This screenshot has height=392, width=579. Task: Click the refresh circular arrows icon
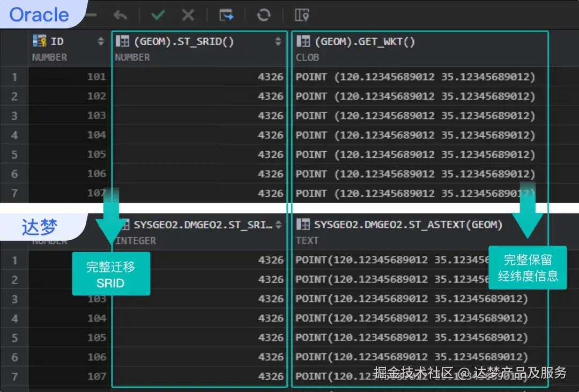tap(264, 15)
